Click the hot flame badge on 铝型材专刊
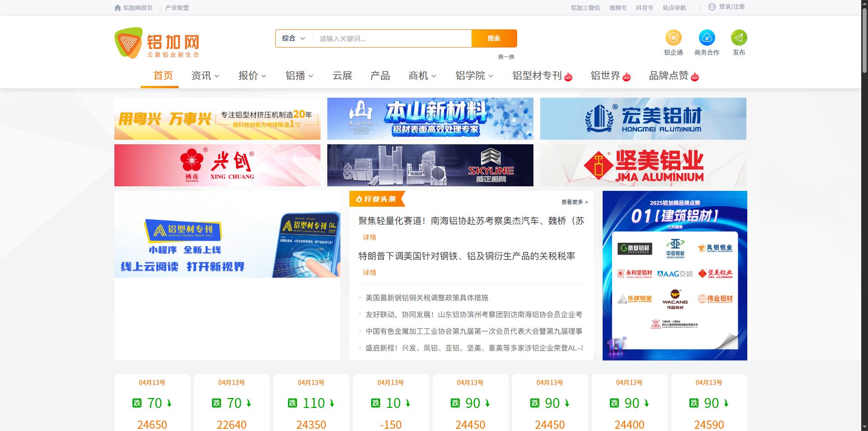Screen dimensions: 868x431 (568, 77)
